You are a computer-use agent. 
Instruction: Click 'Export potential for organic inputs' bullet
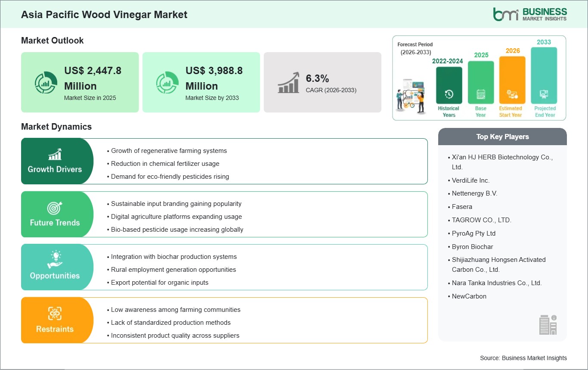click(x=160, y=283)
